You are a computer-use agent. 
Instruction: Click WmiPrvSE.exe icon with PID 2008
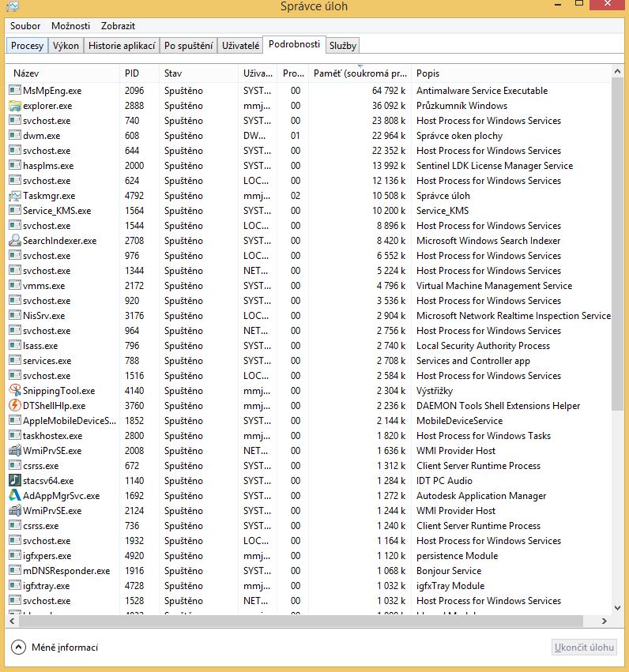[x=15, y=450]
